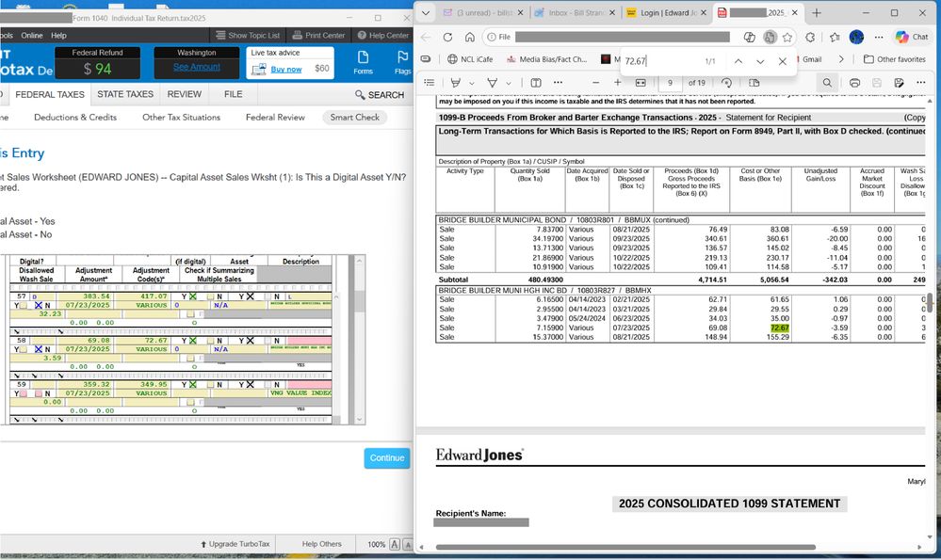Open TurboTax zoom level 100% control

click(x=376, y=544)
